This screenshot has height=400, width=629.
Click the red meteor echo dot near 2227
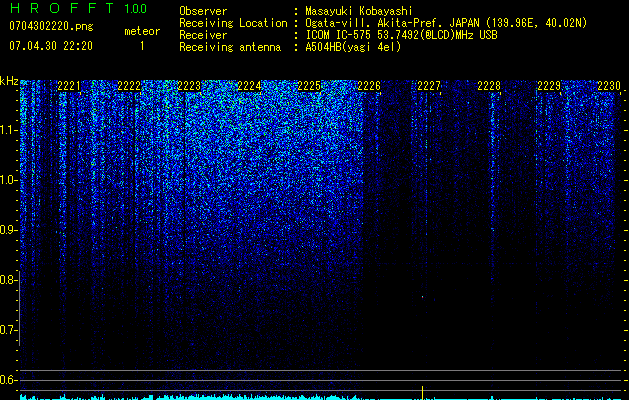(x=422, y=297)
